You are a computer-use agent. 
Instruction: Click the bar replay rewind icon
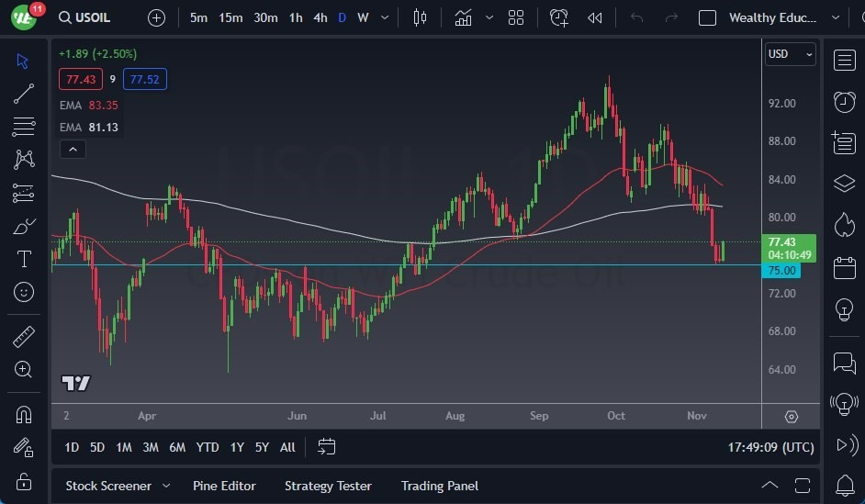click(x=595, y=17)
